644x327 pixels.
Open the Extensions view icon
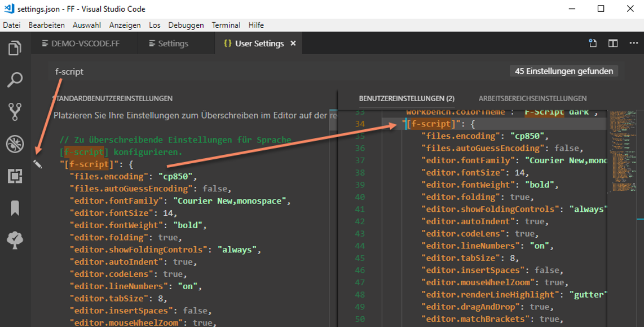15,176
